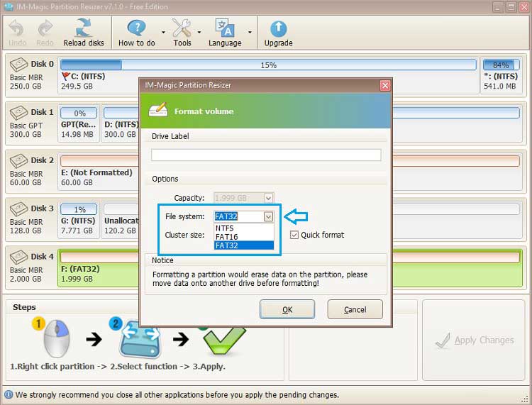Cancel the Format volume dialog
Image resolution: width=532 pixels, height=405 pixels.
click(355, 309)
